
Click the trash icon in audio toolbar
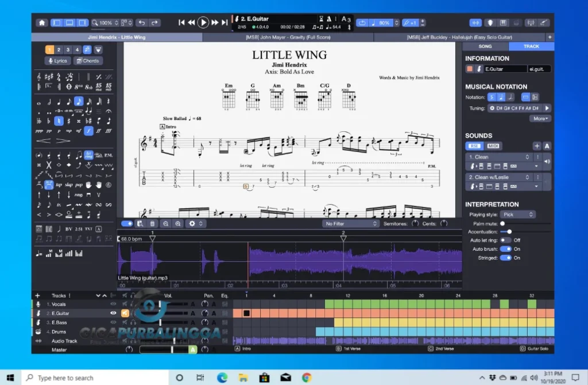tap(152, 224)
